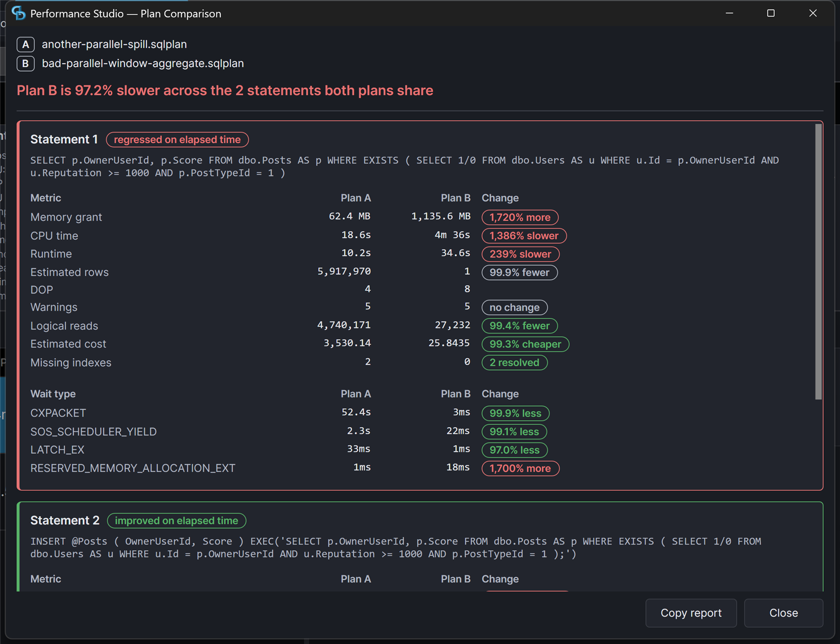840x644 pixels.
Task: Click the '99.9% fewer' estimated rows badge
Action: (x=519, y=272)
